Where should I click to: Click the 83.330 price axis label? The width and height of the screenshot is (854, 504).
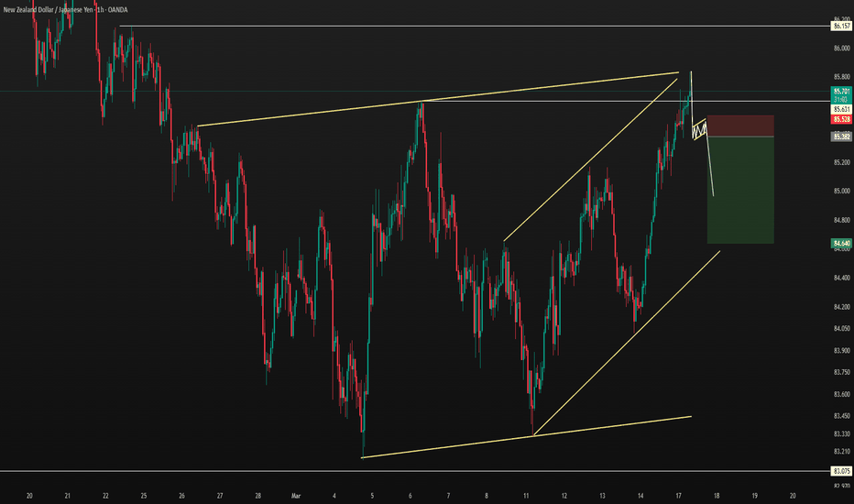pos(841,433)
